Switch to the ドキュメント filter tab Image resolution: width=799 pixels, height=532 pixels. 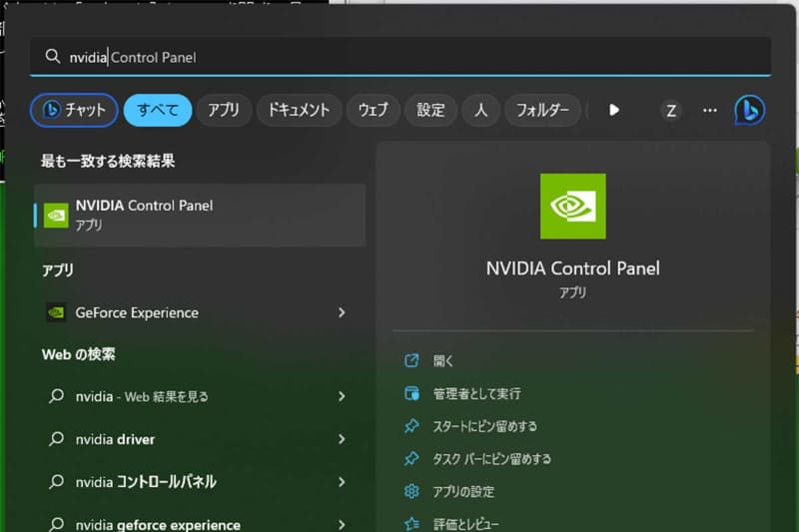coord(299,110)
